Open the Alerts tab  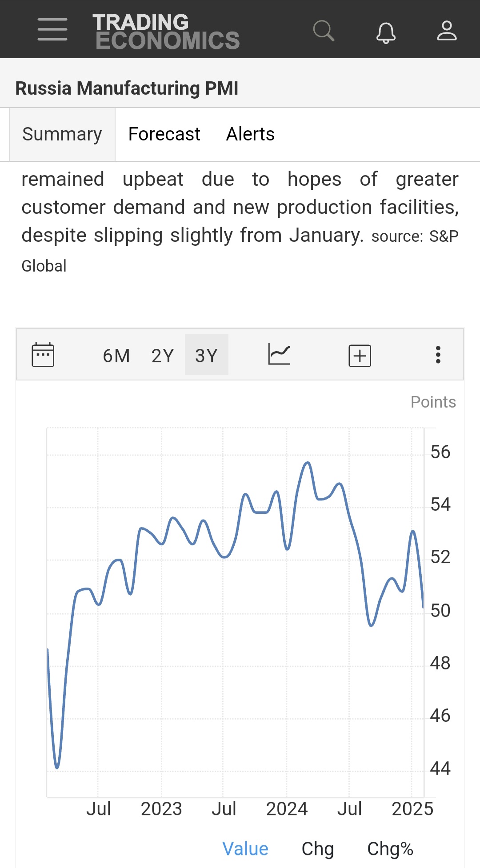250,134
